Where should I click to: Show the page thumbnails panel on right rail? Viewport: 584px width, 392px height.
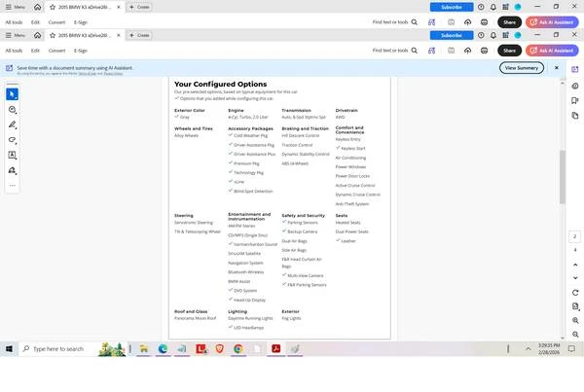[x=575, y=116]
